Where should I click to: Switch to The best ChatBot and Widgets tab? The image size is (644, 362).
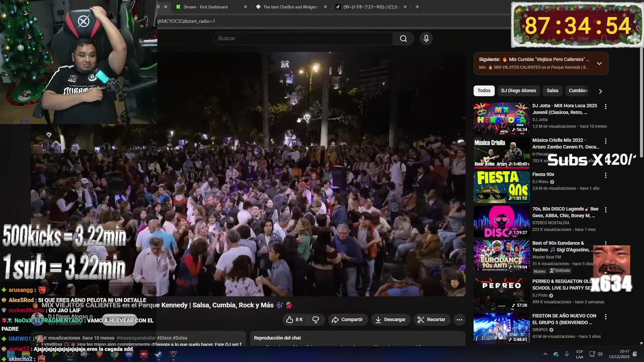pyautogui.click(x=290, y=7)
